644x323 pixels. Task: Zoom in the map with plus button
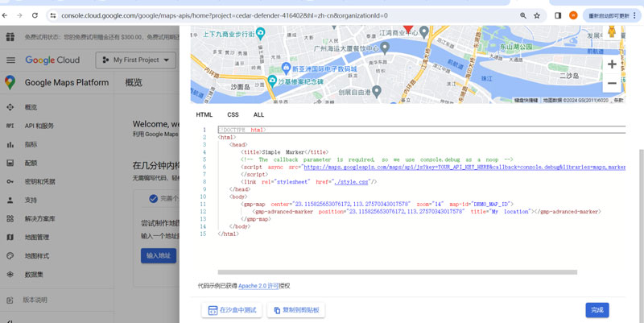(612, 64)
